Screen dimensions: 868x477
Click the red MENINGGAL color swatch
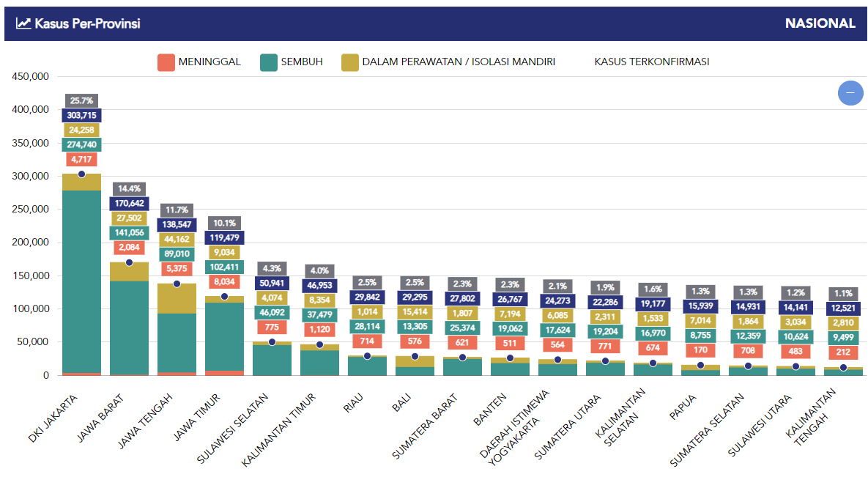coord(166,62)
